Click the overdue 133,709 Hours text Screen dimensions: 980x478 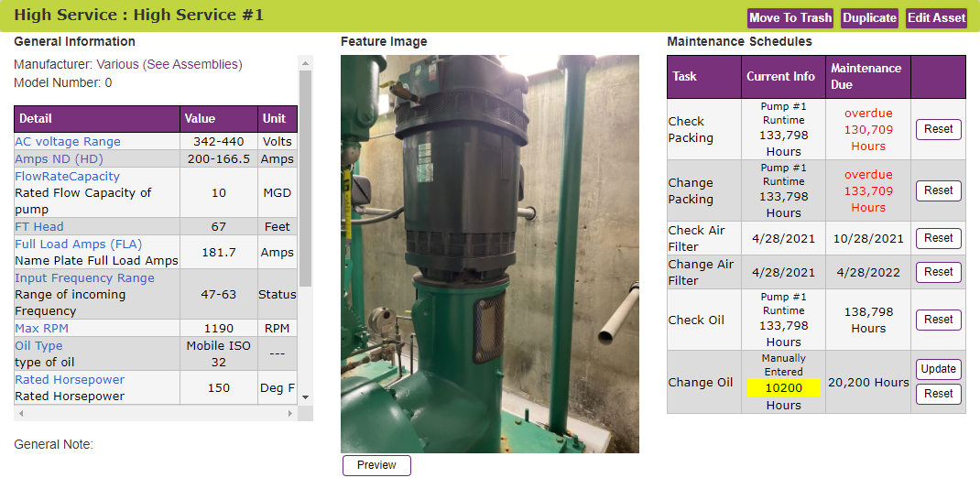point(868,190)
